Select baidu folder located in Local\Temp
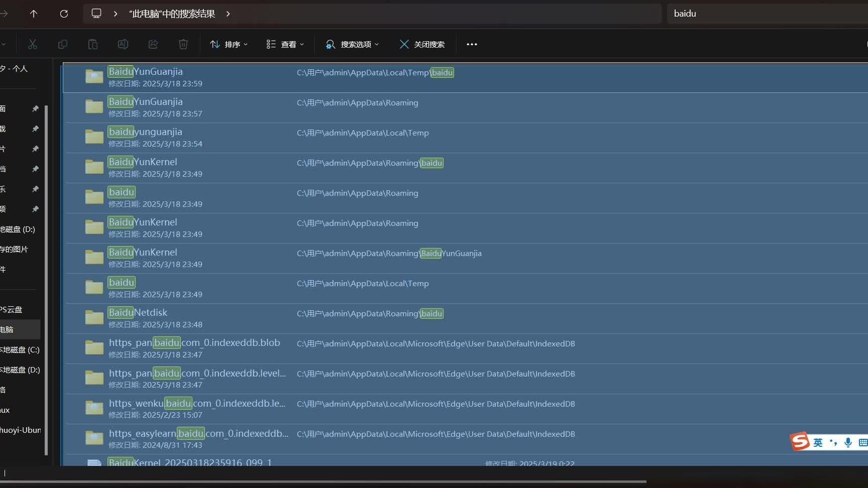This screenshot has width=868, height=488. tap(465, 289)
